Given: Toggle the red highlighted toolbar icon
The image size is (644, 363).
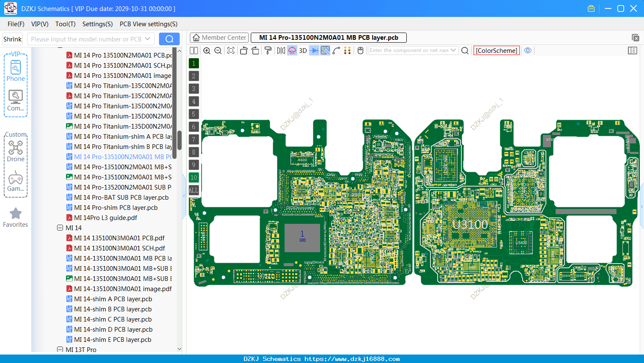Looking at the screenshot, I should (292, 50).
